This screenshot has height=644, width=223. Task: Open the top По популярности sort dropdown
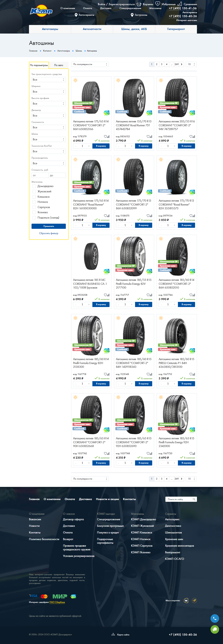(x=90, y=65)
